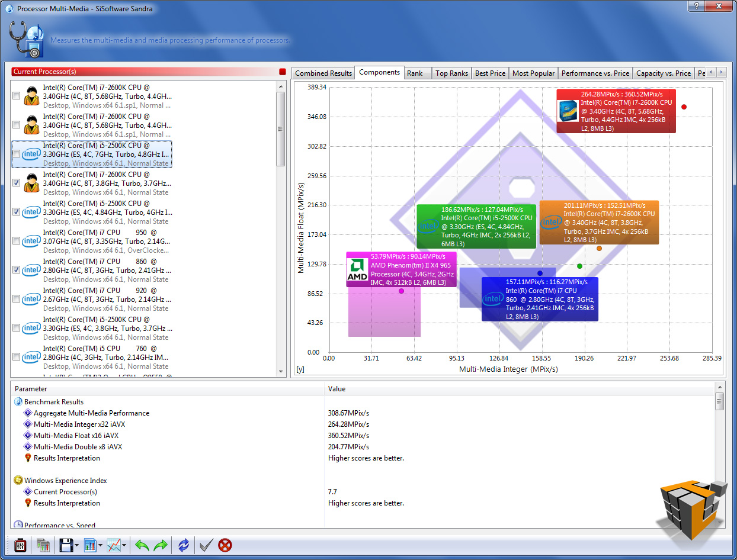737x560 pixels.
Task: Click the Windows Experience Index section icon
Action: click(18, 480)
